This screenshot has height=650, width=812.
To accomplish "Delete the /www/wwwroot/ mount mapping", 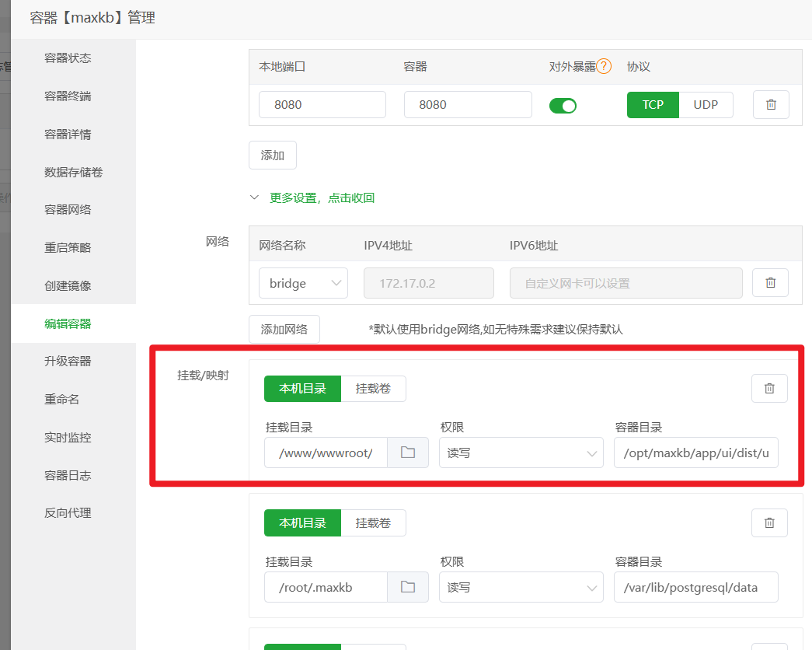I will (769, 388).
